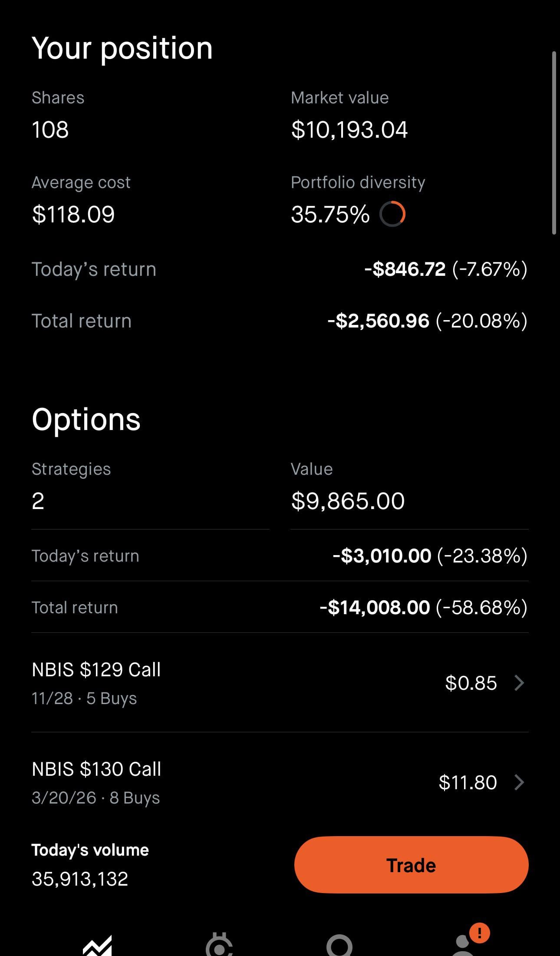Open the crypto tab icon
This screenshot has width=560, height=956.
pos(219,945)
